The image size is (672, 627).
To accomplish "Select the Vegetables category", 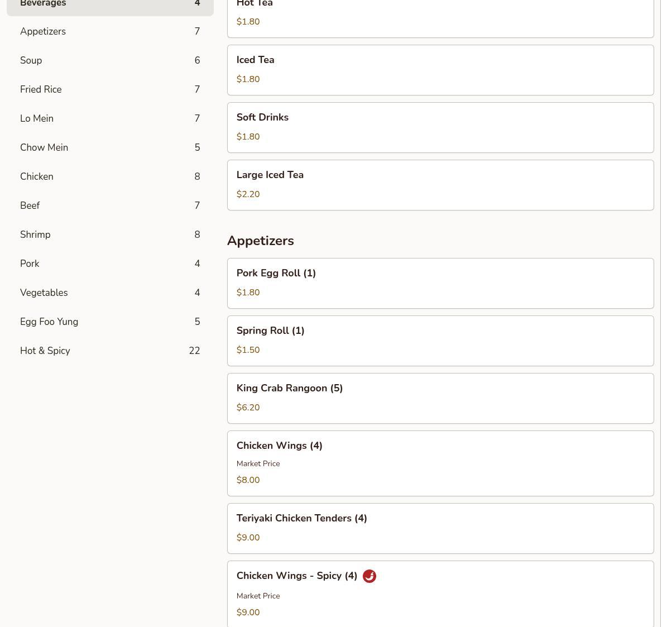I will [110, 293].
